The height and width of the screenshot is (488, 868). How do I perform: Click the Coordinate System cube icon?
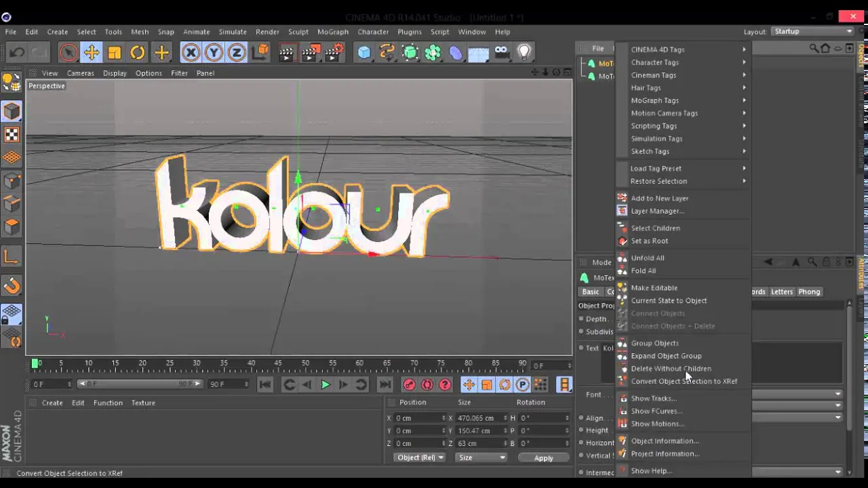coord(260,52)
